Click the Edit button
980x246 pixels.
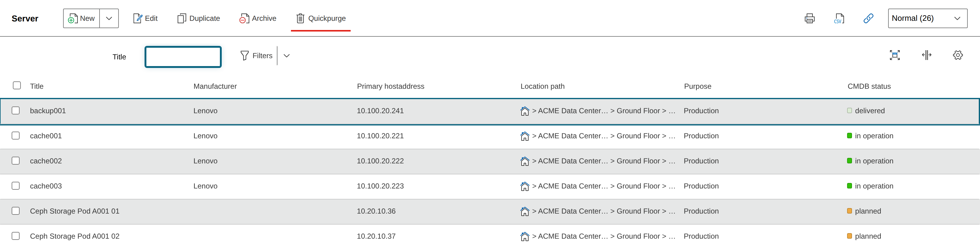tap(145, 18)
